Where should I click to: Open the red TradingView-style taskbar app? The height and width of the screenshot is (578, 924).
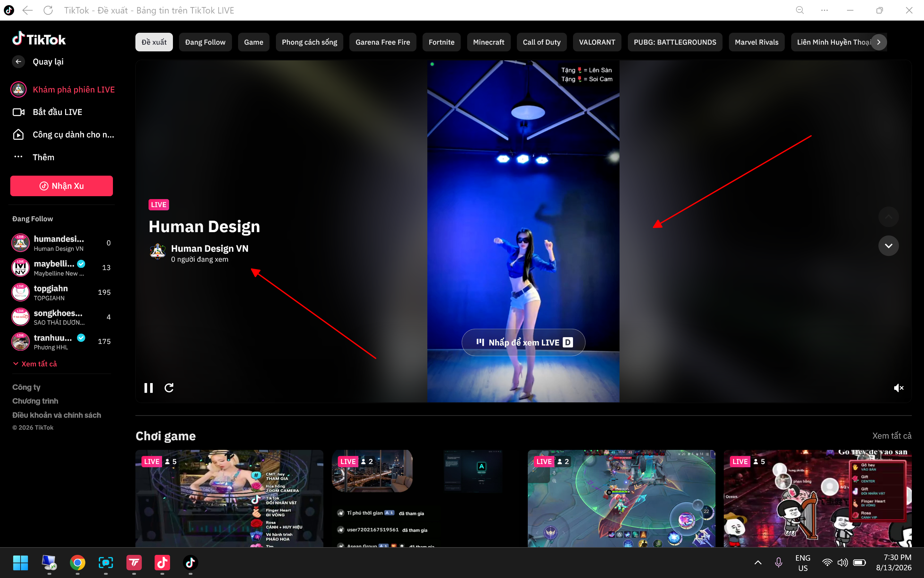(134, 563)
